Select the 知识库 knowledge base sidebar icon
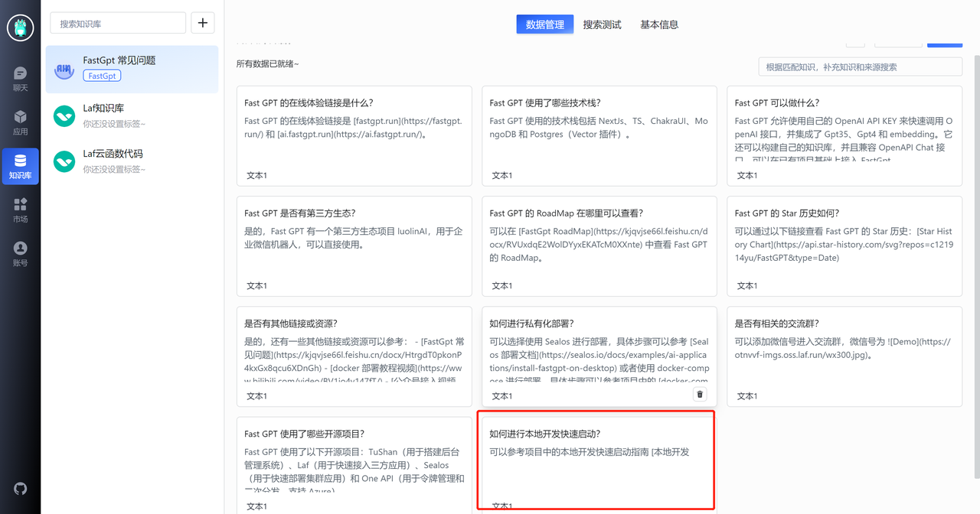 pos(20,167)
